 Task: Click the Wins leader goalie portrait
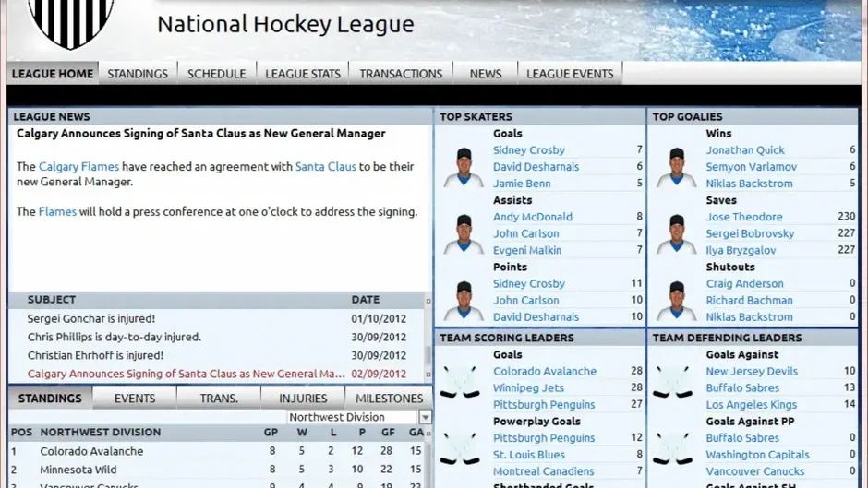click(677, 167)
